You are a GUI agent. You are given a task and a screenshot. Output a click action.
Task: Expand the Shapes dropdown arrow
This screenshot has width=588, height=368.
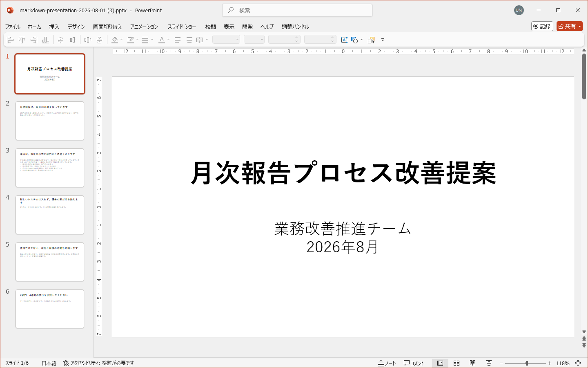[x=361, y=40]
